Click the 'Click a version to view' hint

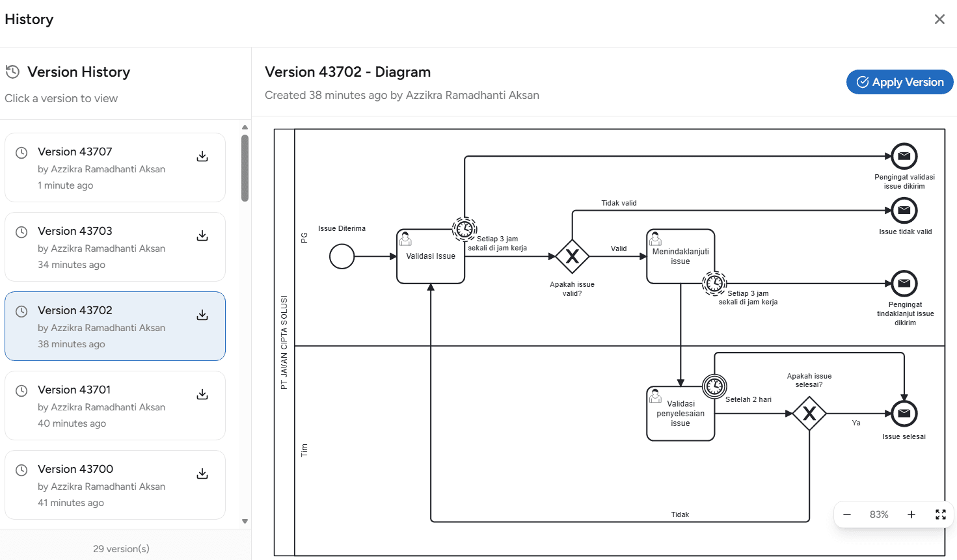61,98
